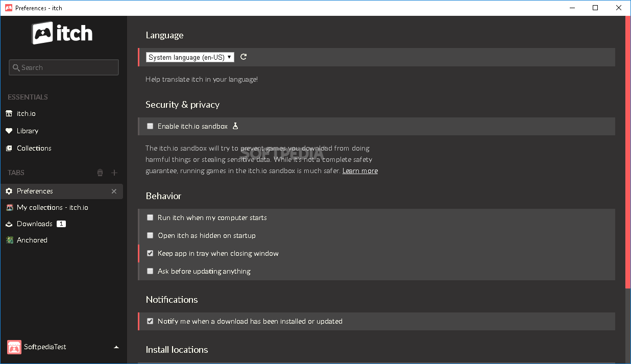The height and width of the screenshot is (364, 631).
Task: Click the SoftpediaTest username
Action: click(45, 347)
